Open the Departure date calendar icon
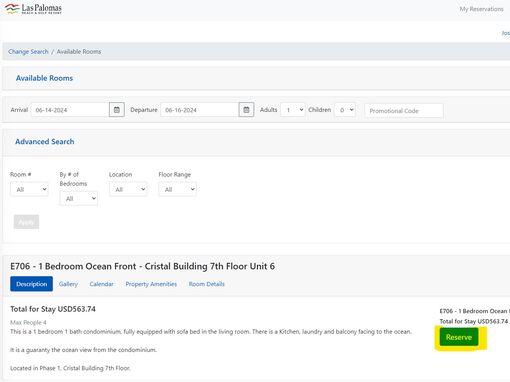The width and height of the screenshot is (510, 382). click(x=246, y=110)
